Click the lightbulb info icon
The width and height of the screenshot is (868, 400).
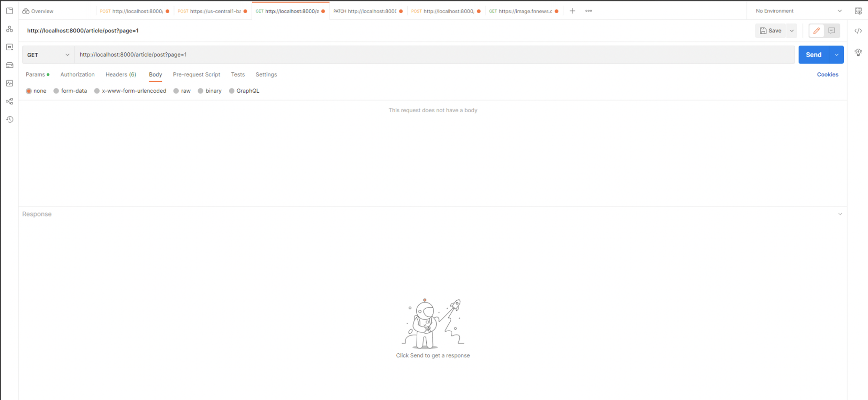click(x=858, y=52)
